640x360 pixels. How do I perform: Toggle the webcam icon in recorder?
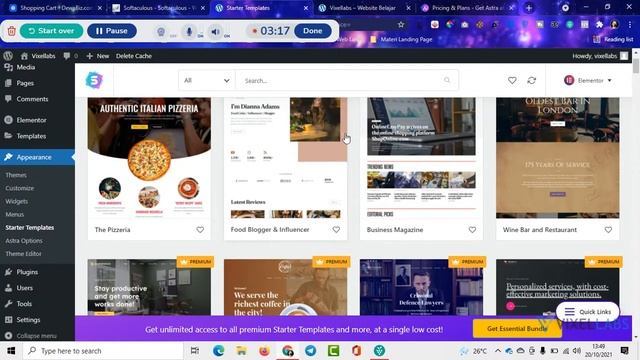tap(161, 31)
